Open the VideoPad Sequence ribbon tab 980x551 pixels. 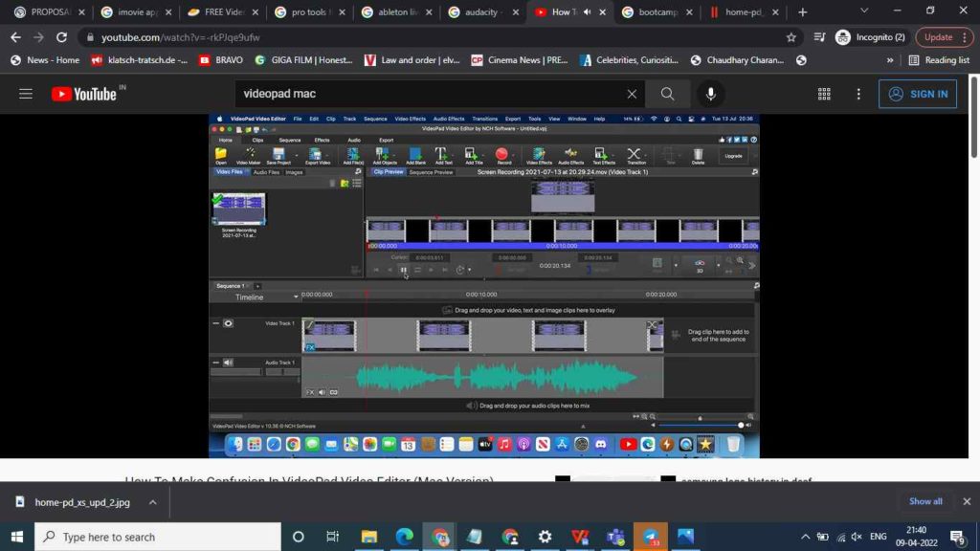point(289,140)
